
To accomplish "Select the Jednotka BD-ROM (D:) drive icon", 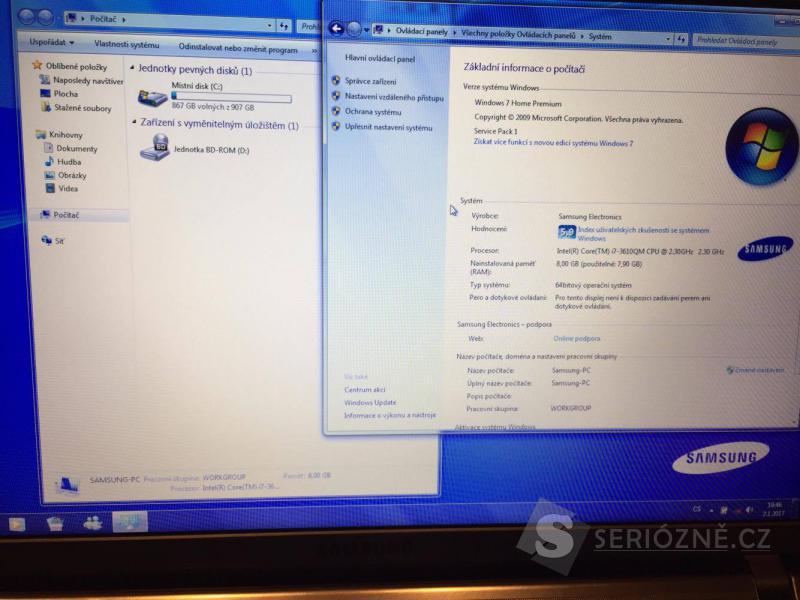I will 155,147.
